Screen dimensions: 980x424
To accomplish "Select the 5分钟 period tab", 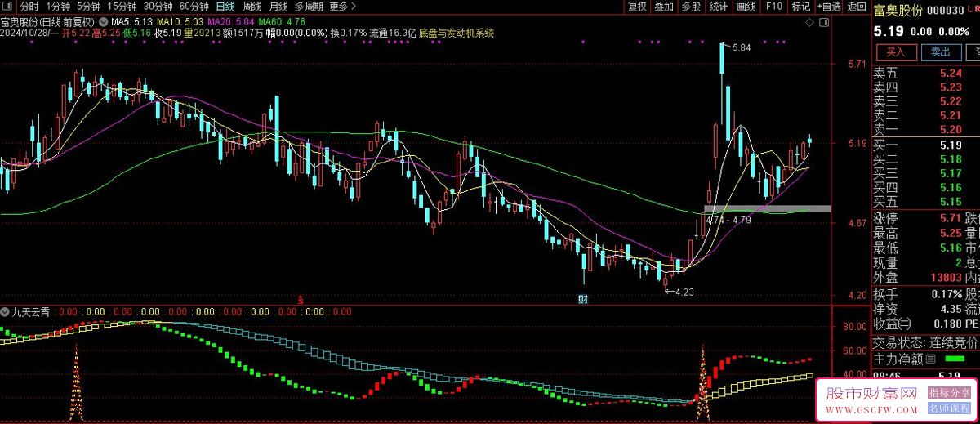I will point(89,7).
